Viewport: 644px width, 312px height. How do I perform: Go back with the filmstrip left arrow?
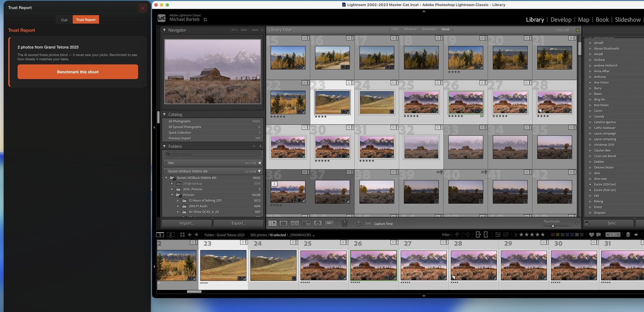click(190, 235)
